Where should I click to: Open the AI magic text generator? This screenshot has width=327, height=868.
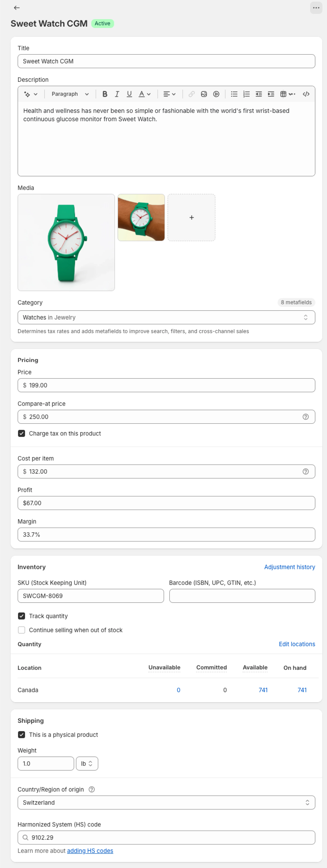30,94
